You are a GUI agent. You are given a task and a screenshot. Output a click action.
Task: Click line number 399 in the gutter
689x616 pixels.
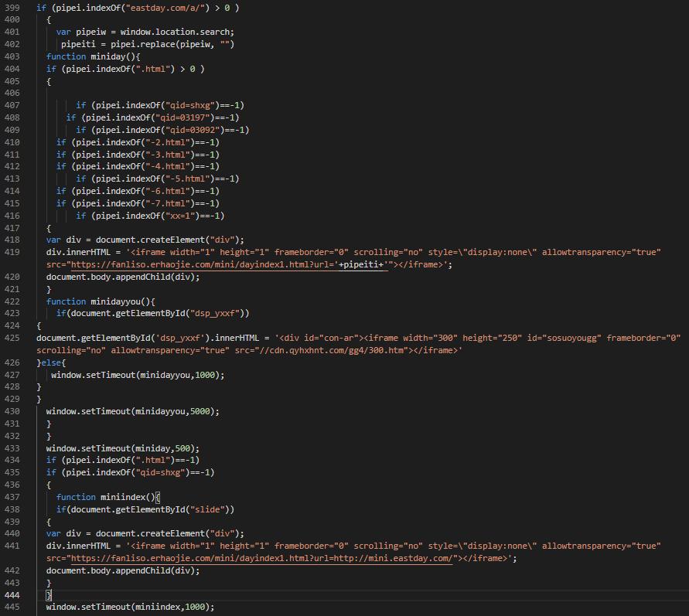click(12, 8)
